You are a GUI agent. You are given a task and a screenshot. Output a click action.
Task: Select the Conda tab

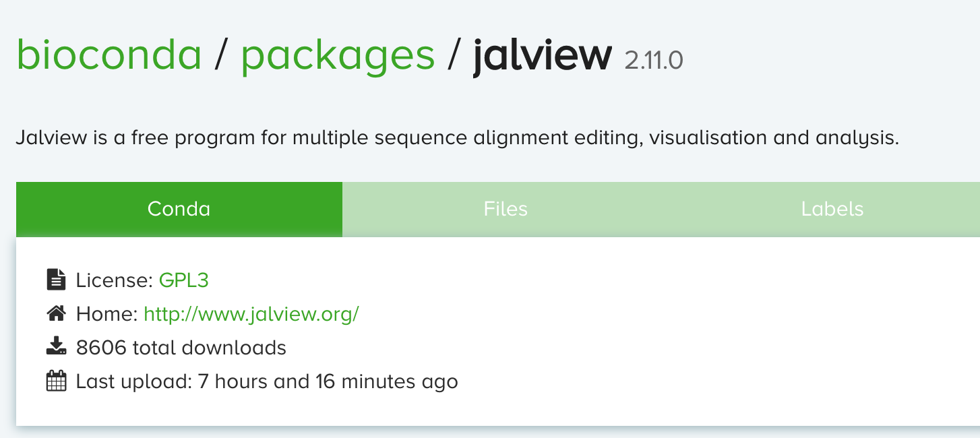[x=179, y=209]
